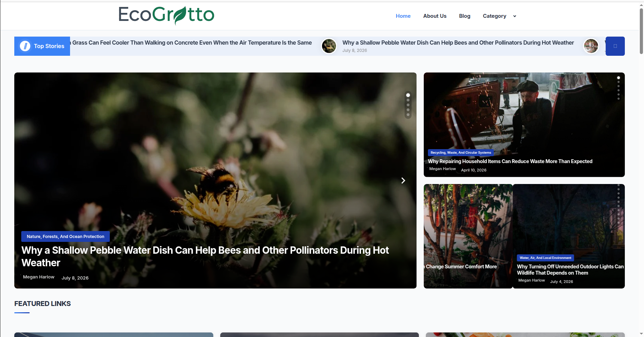Screen dimensions: 644x337
Task: Open the Change Summer Comfort More article
Action: click(x=461, y=267)
